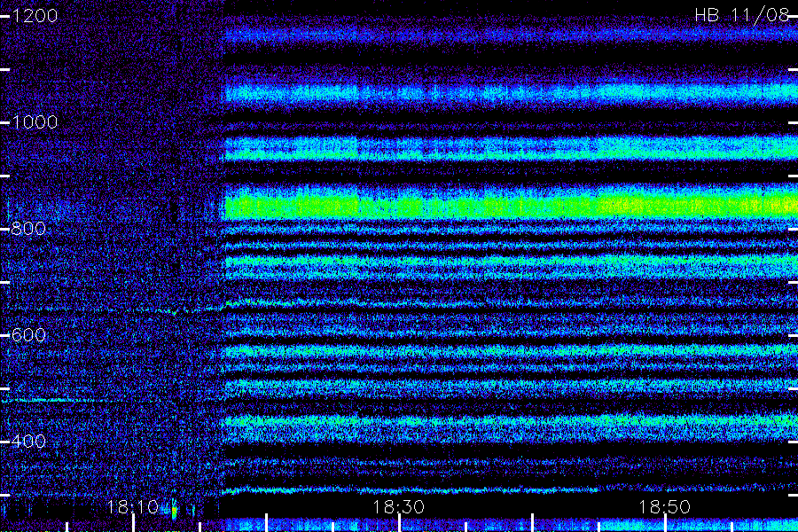Click the 1000 frequency axis label

[35, 122]
